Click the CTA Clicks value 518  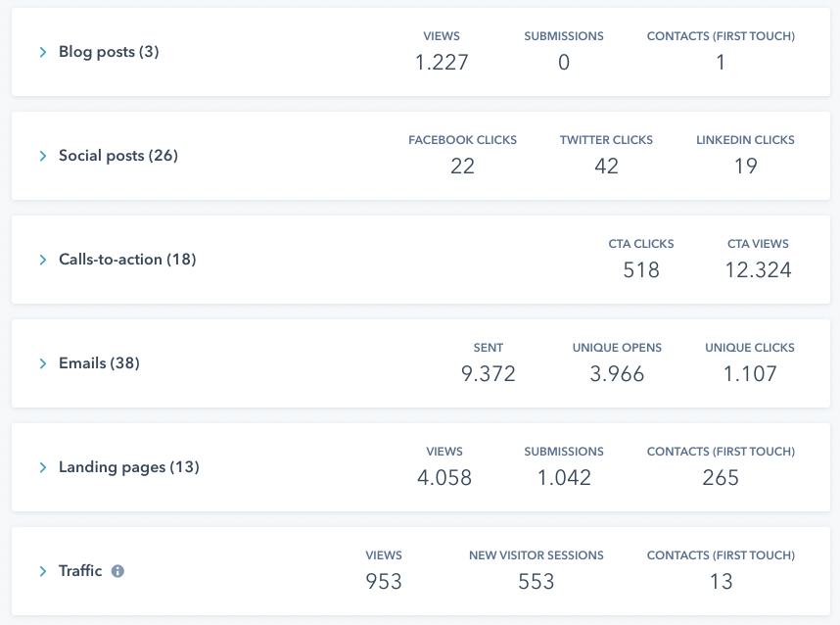click(x=641, y=270)
